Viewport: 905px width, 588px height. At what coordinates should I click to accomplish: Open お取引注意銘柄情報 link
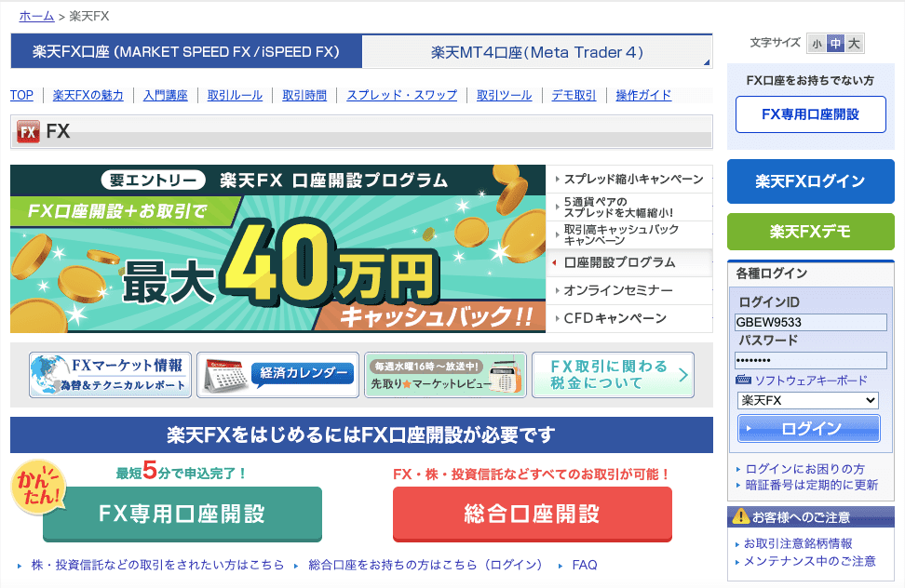(798, 543)
